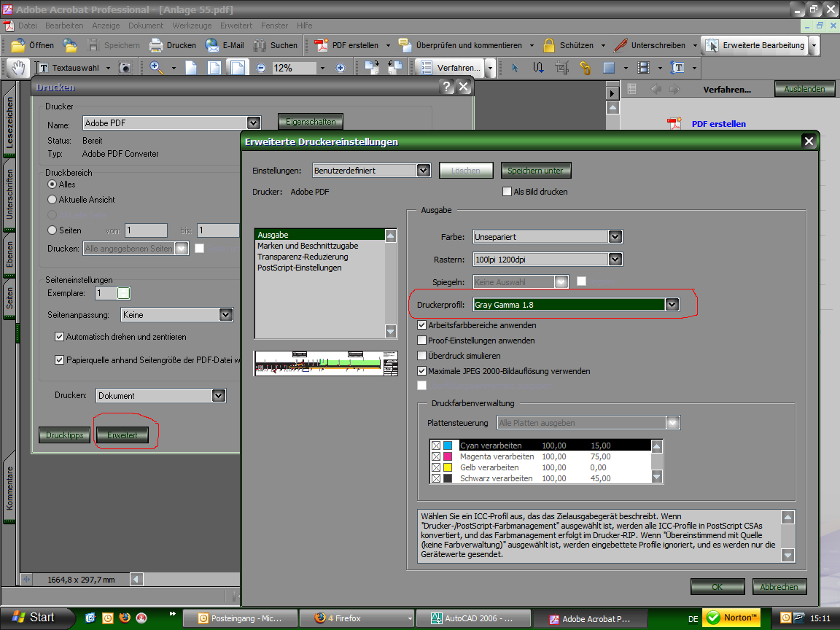Click the help question mark in Drucken dialog
The image size is (840, 630).
pos(447,87)
